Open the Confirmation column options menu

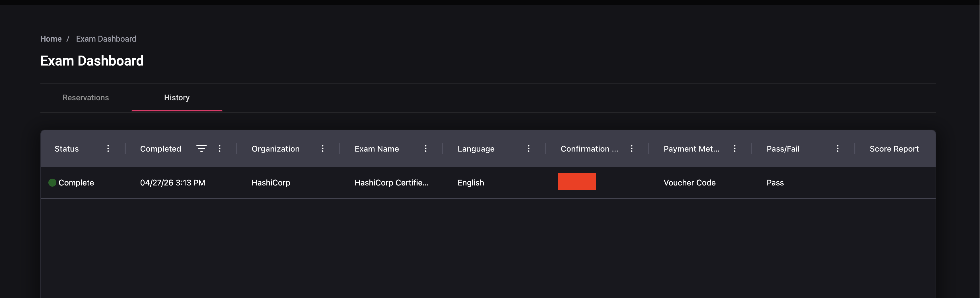[x=631, y=149]
